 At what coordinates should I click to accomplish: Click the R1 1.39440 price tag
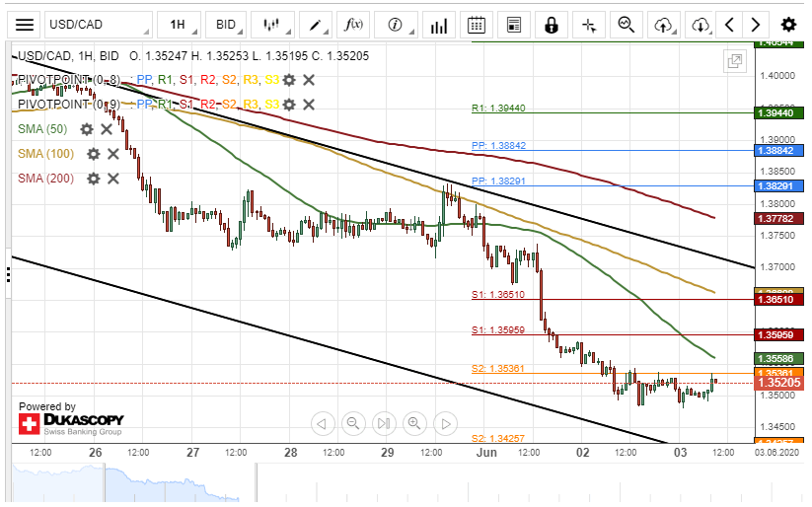click(x=778, y=112)
